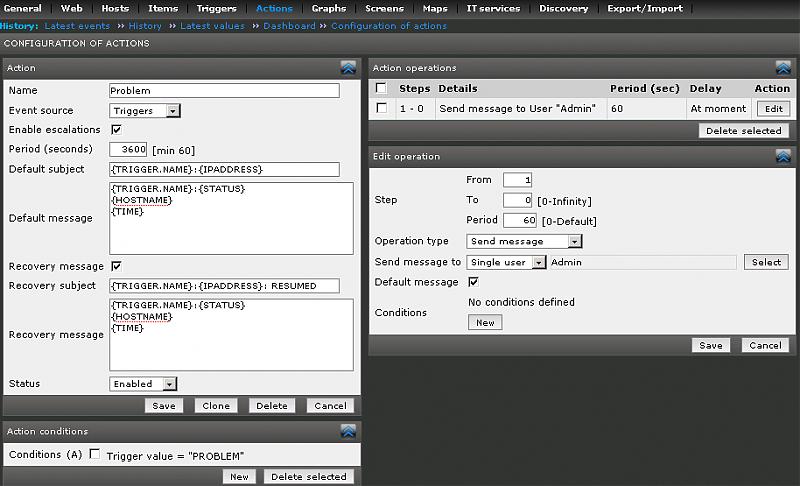Toggle the Default message checkbox in Edit operation
Screen dimensions: 800x486
[x=473, y=282]
